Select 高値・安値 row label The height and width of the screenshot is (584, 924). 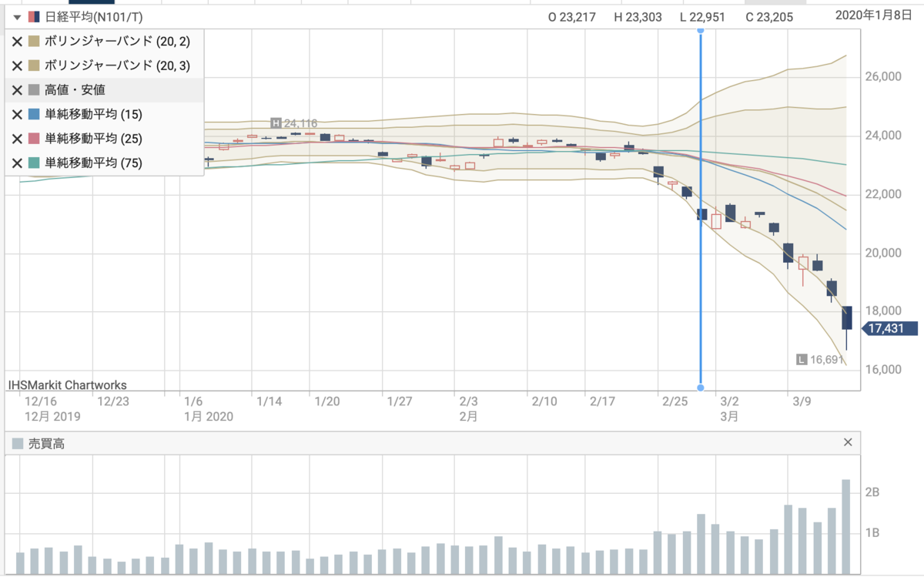coord(75,90)
